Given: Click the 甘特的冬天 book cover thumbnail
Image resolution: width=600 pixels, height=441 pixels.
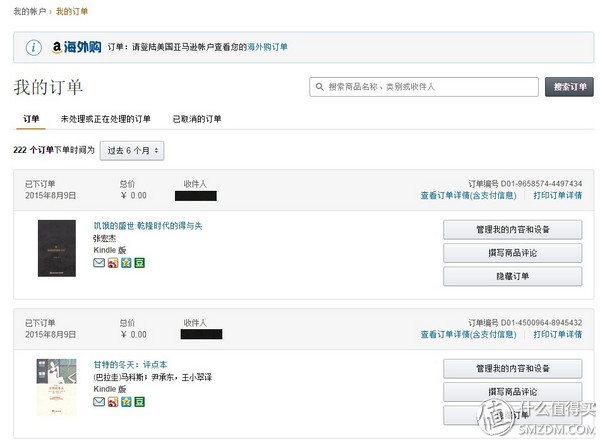Looking at the screenshot, I should pos(57,387).
